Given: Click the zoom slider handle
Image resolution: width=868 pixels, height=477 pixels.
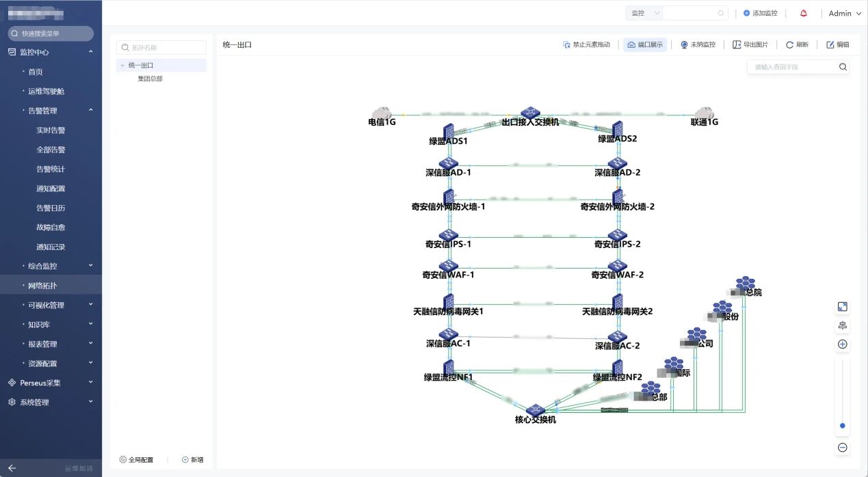Looking at the screenshot, I should pos(843,426).
